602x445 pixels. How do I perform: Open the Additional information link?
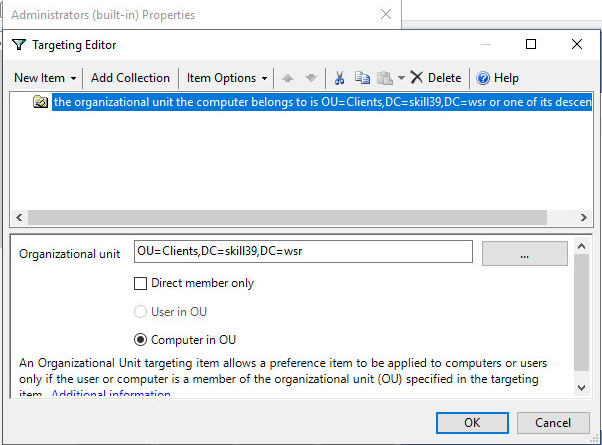(x=111, y=394)
